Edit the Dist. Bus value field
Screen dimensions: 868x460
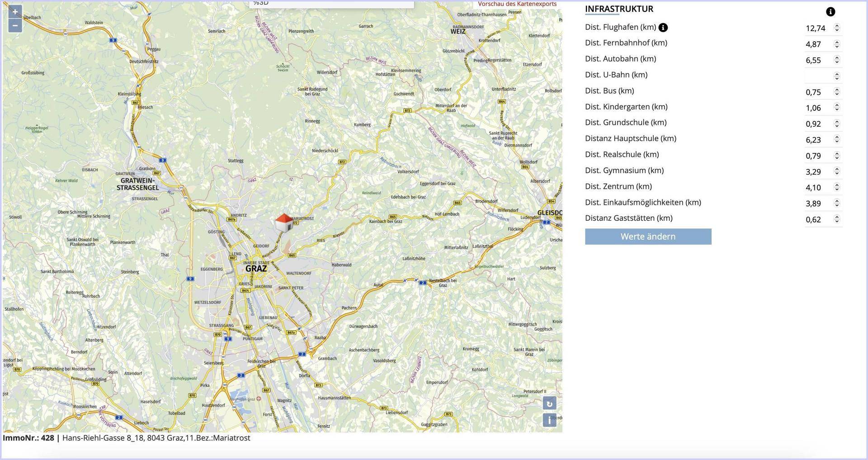817,92
